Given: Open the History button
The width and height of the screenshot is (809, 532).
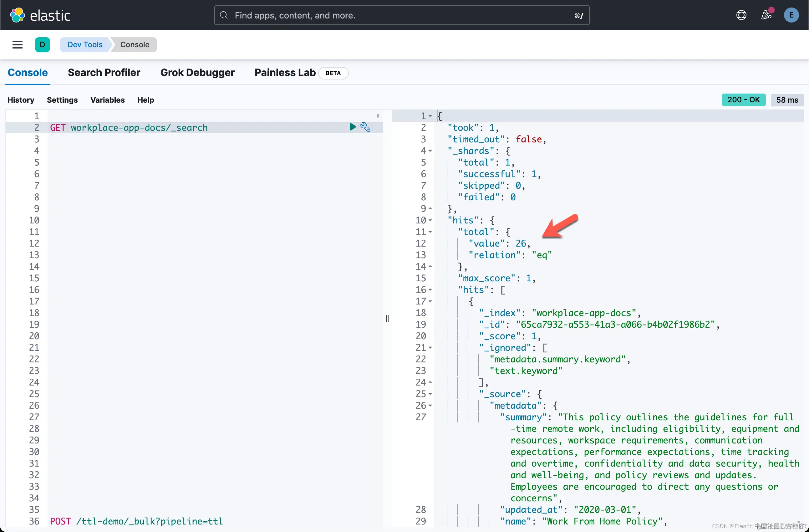Looking at the screenshot, I should point(21,100).
